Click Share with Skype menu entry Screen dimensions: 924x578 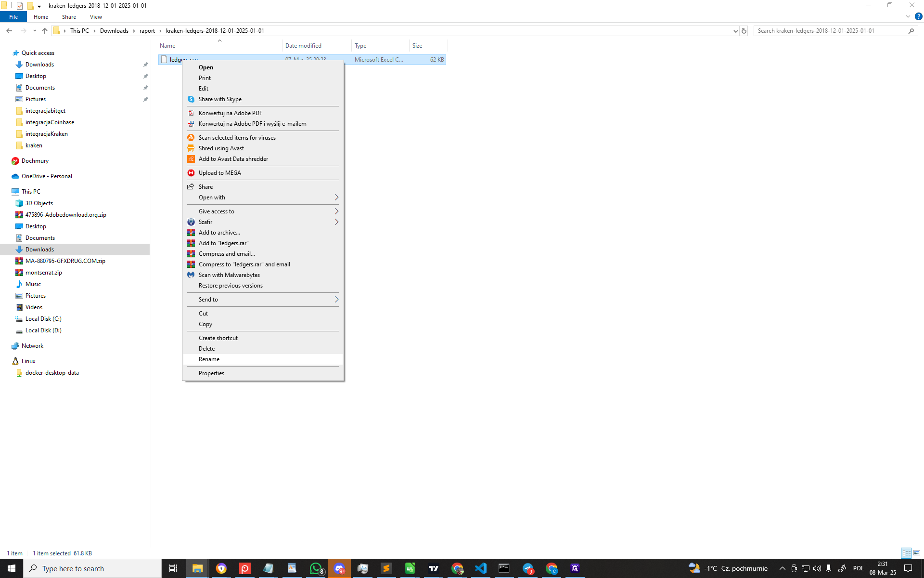coord(220,99)
